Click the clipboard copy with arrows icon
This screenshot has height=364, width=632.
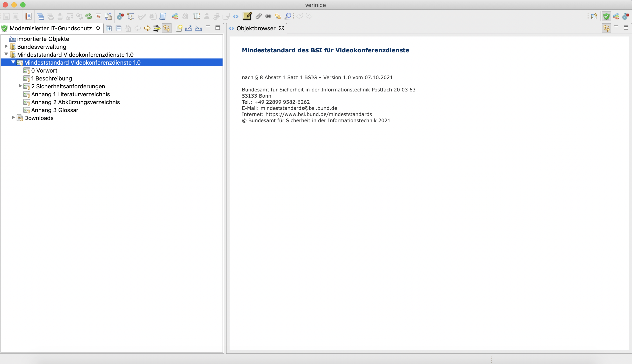click(108, 16)
